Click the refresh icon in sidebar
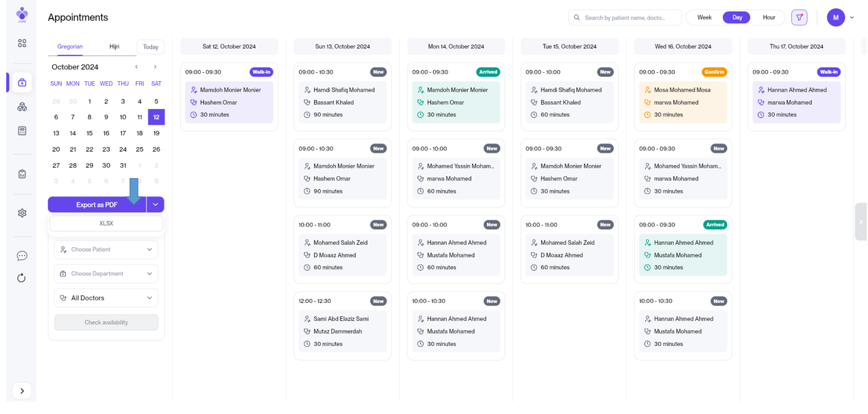868x414 pixels. (22, 278)
